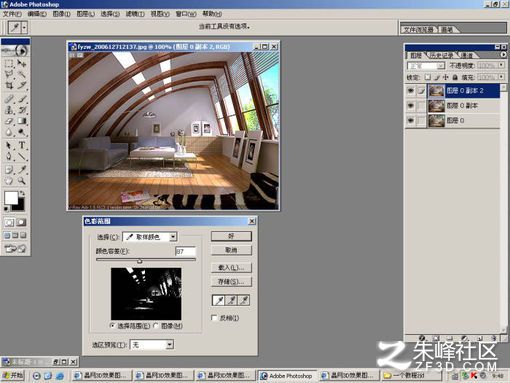Click the subtract-from-sample eyedropper
510x383 pixels.
pyautogui.click(x=244, y=300)
